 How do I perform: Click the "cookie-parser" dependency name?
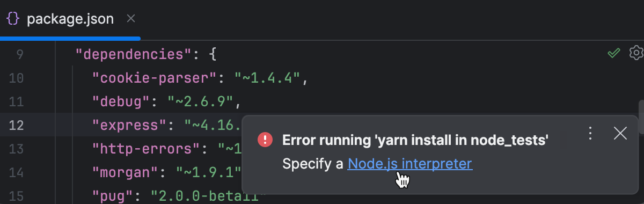pyautogui.click(x=155, y=78)
